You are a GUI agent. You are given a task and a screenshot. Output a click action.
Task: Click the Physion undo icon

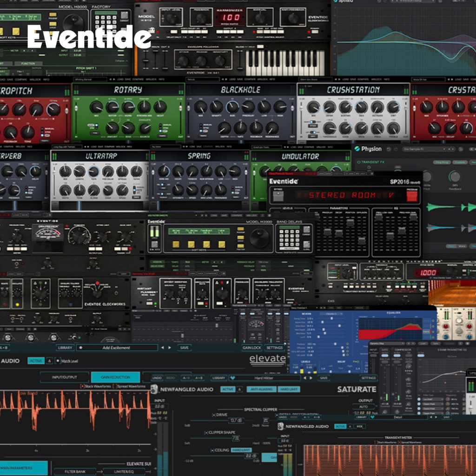pos(388,149)
